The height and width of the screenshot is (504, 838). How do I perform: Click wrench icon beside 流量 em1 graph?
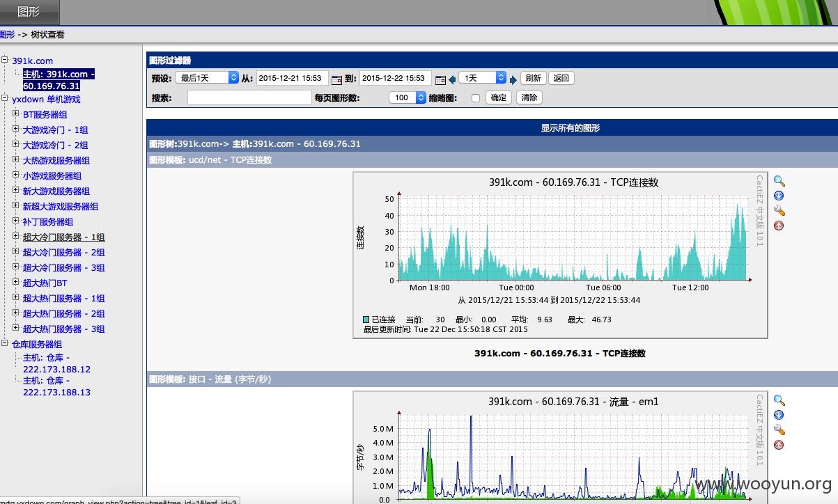(779, 430)
